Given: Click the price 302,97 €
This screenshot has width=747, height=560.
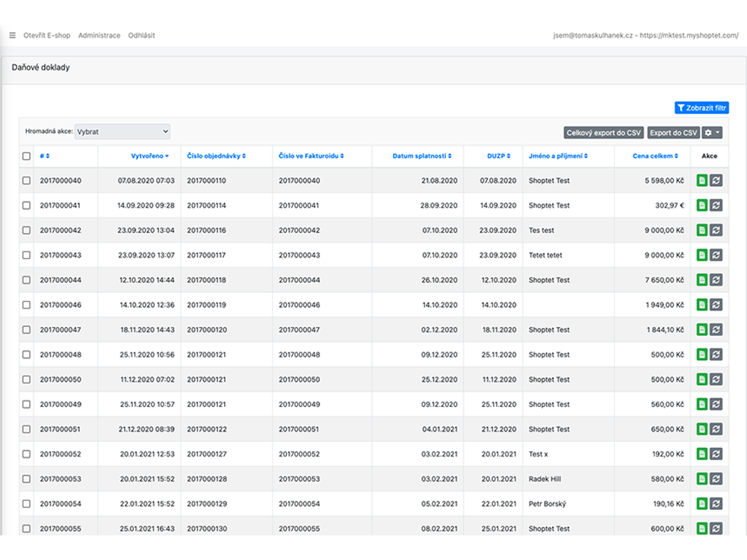Looking at the screenshot, I should (x=669, y=205).
